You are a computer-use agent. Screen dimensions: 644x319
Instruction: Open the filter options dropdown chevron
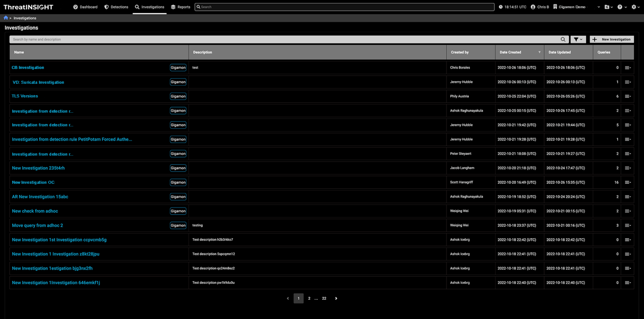point(582,39)
